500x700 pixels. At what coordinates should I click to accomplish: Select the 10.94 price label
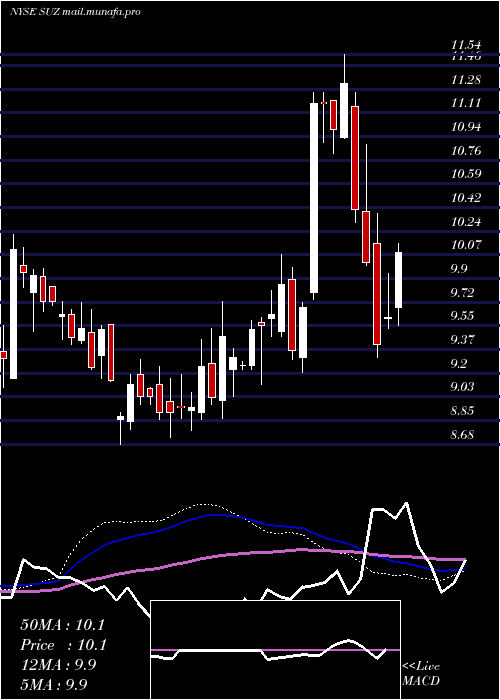[x=466, y=127]
